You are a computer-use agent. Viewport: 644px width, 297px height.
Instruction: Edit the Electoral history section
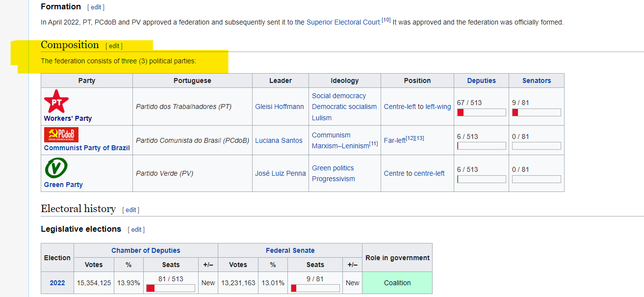(x=131, y=210)
